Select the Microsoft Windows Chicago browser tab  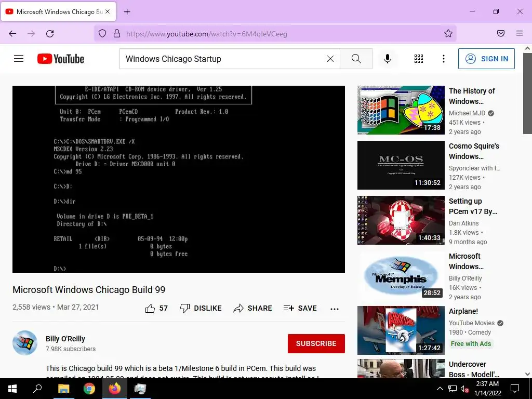pos(58,11)
